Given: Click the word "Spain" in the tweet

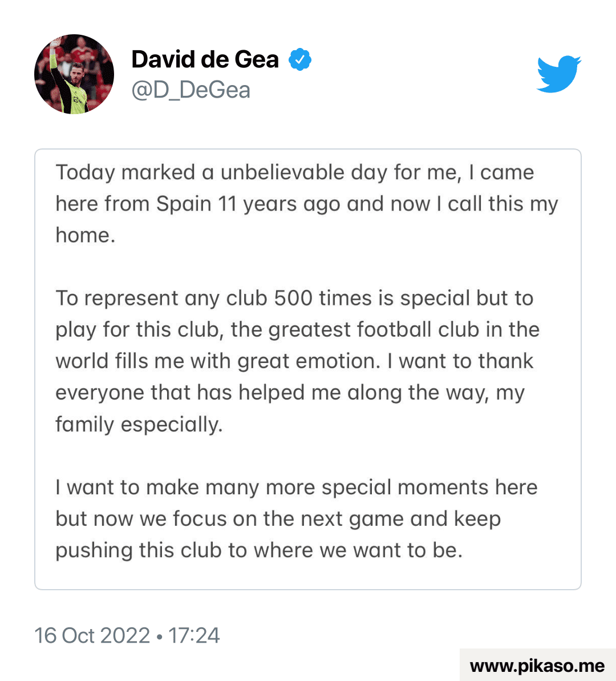Looking at the screenshot, I should tap(184, 204).
